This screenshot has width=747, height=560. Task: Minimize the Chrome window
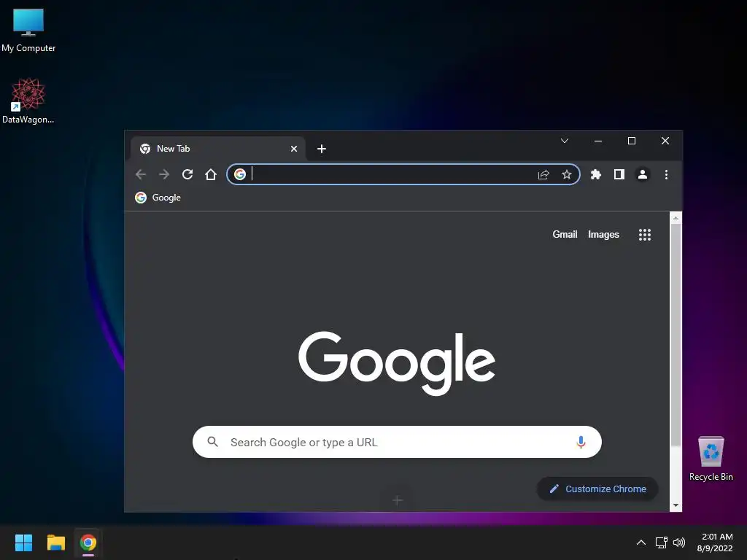tap(598, 141)
